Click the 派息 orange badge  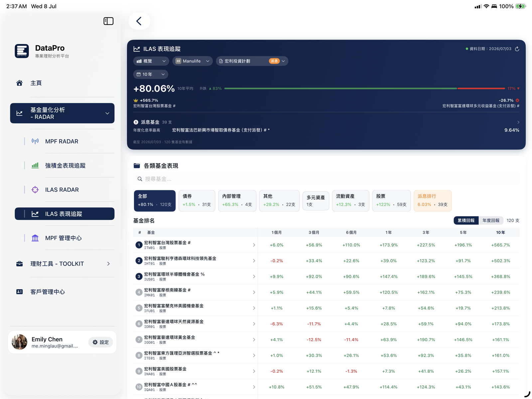(x=274, y=61)
